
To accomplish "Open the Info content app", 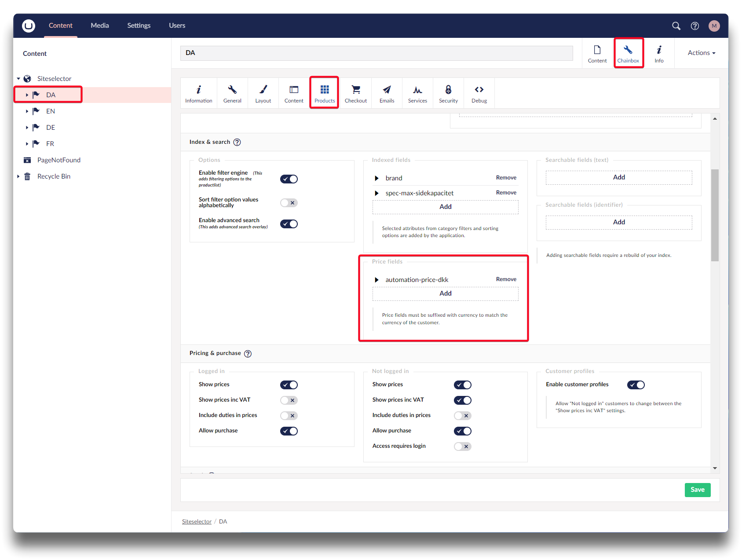I will pos(658,53).
